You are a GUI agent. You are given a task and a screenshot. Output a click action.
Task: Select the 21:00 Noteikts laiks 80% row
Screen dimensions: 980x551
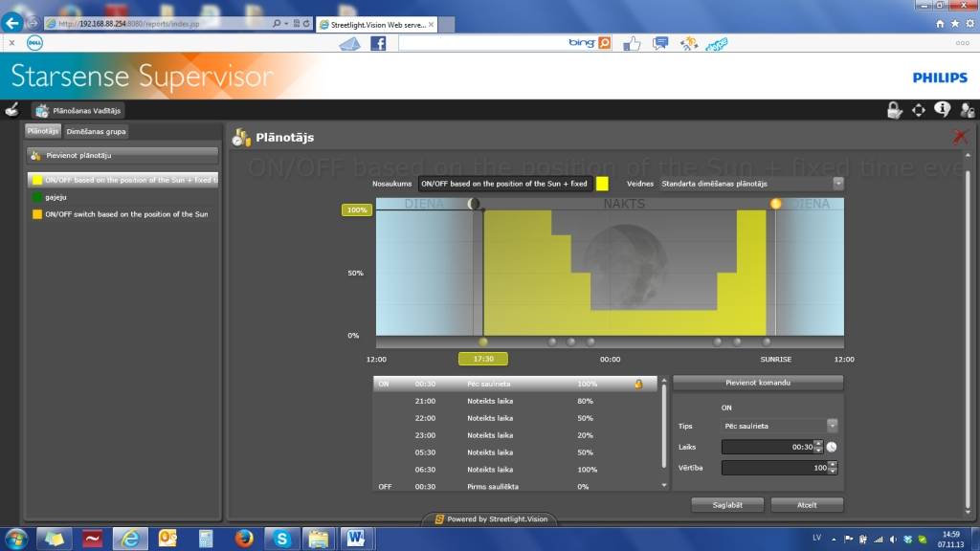coord(515,401)
